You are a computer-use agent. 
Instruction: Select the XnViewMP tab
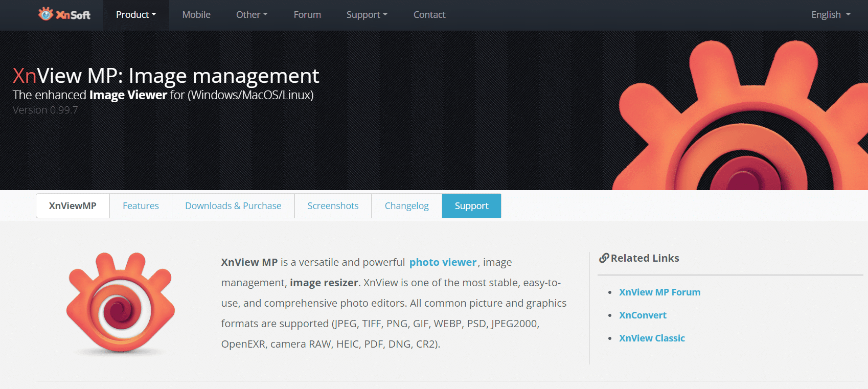pyautogui.click(x=73, y=206)
